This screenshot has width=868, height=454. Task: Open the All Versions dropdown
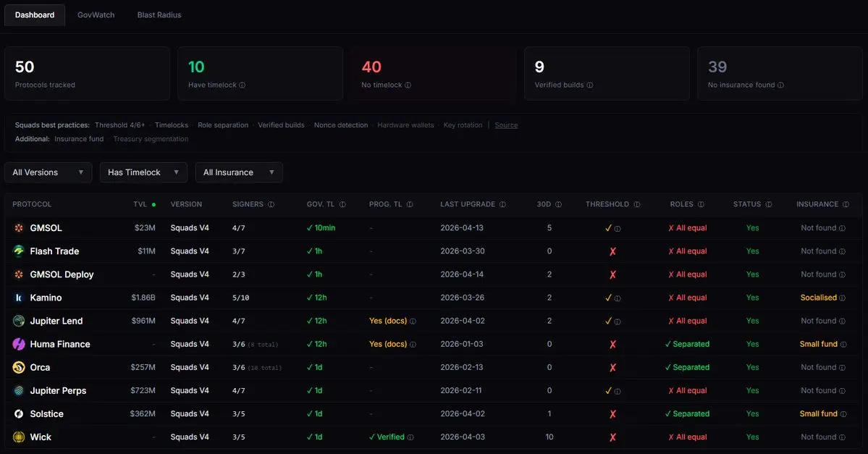tap(49, 172)
